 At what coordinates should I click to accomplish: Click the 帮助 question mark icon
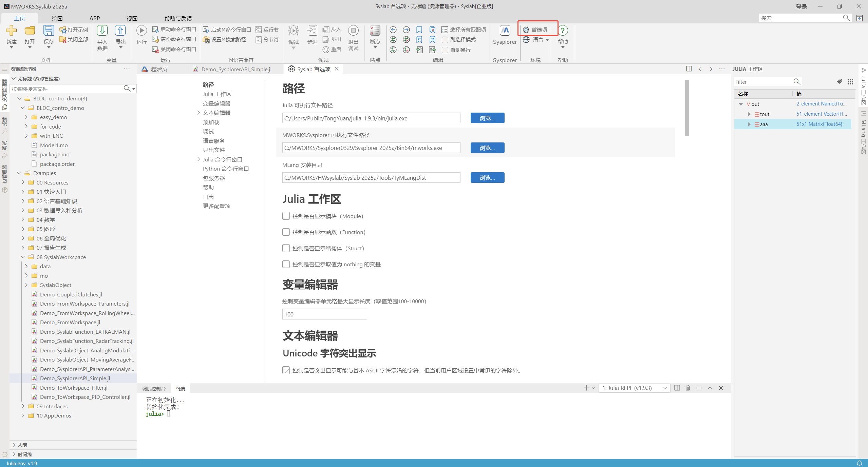(x=563, y=31)
